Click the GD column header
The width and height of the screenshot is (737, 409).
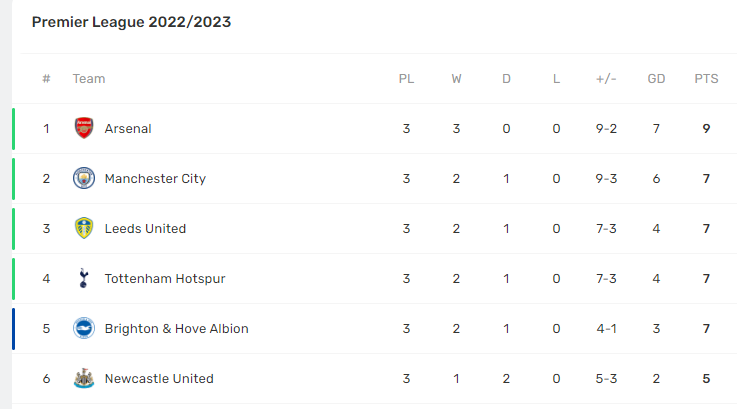(656, 79)
